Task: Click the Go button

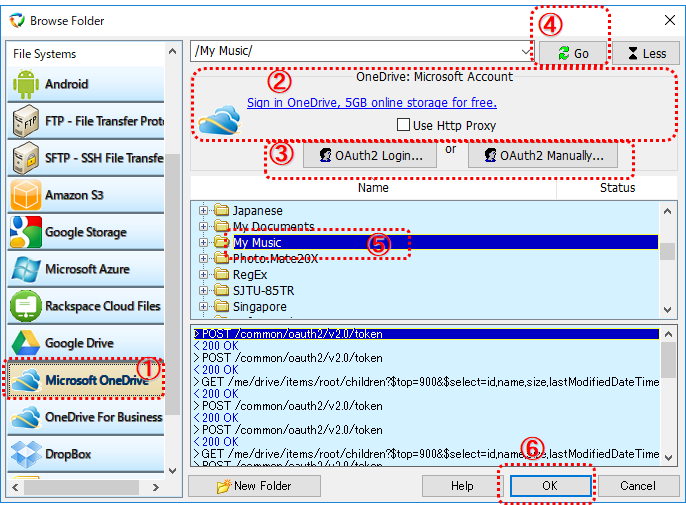Action: [x=573, y=53]
